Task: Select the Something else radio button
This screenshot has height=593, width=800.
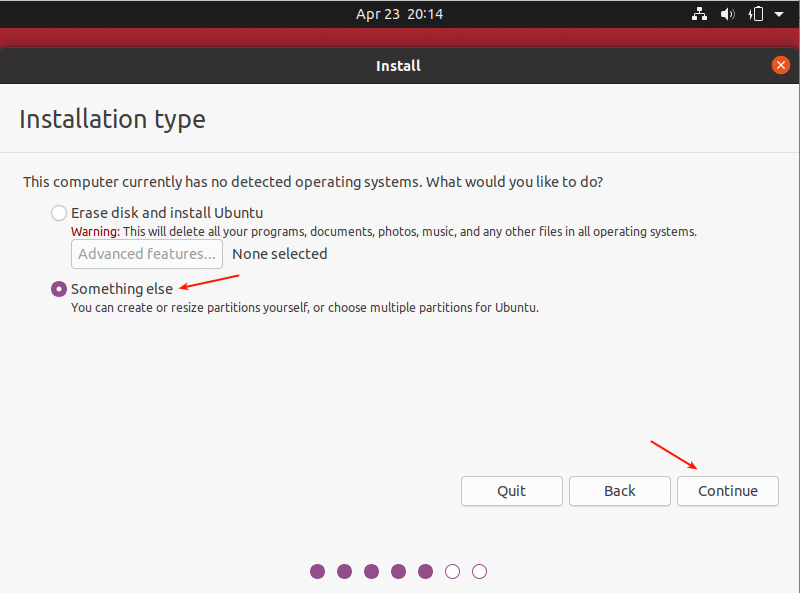Action: click(x=59, y=289)
